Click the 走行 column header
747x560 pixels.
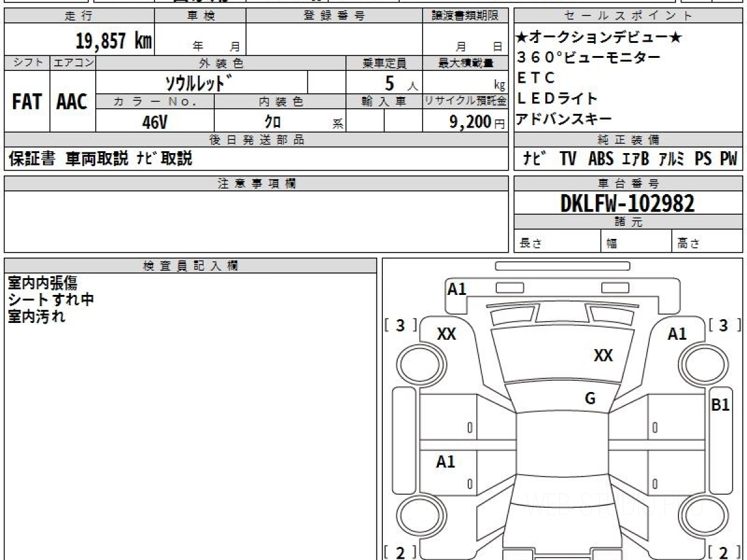(x=79, y=16)
